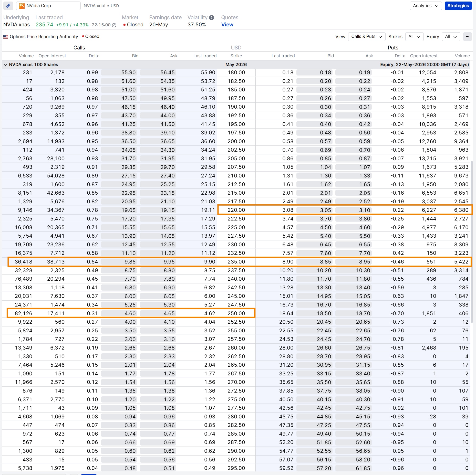This screenshot has width=476, height=475.
Task: Open the three-dots more options button
Action: coord(468,37)
